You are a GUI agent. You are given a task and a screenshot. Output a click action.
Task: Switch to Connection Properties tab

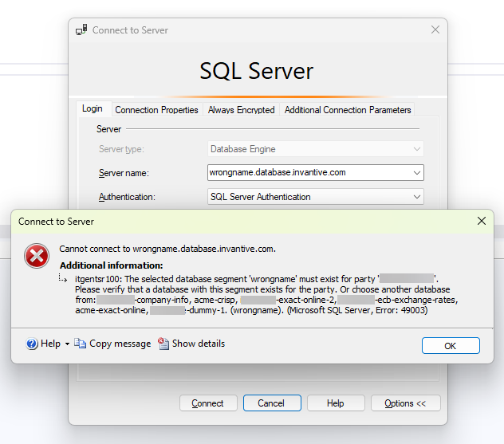coord(156,110)
